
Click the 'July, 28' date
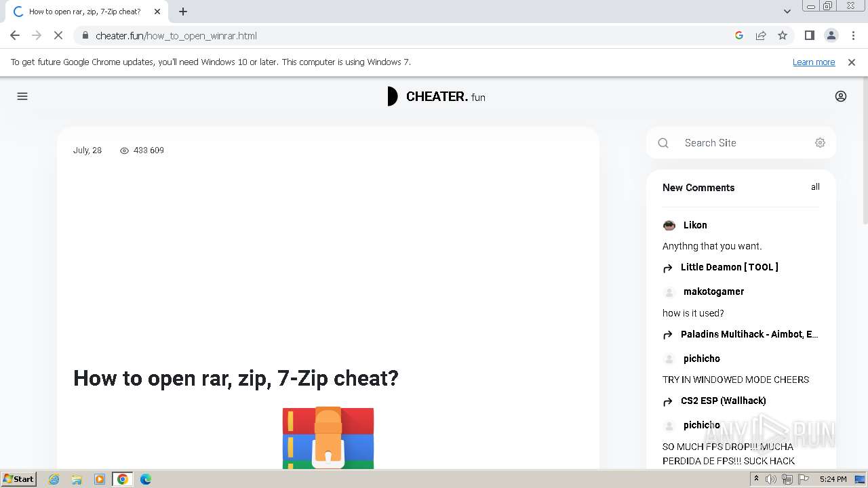coord(87,150)
